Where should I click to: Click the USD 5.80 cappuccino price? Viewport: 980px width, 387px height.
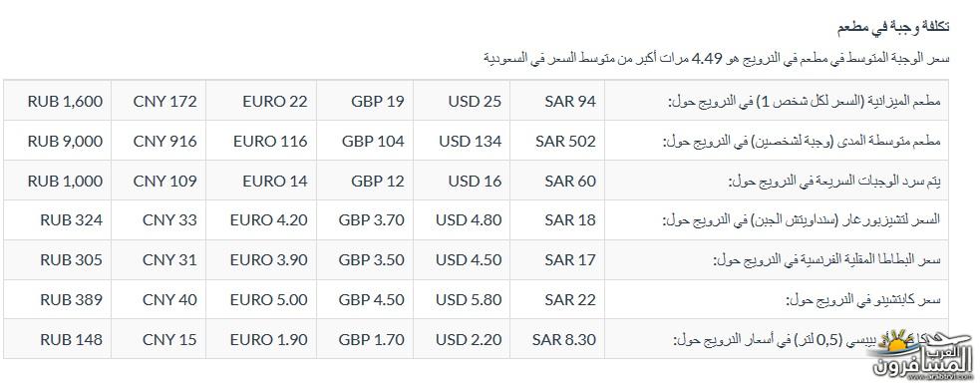click(462, 299)
